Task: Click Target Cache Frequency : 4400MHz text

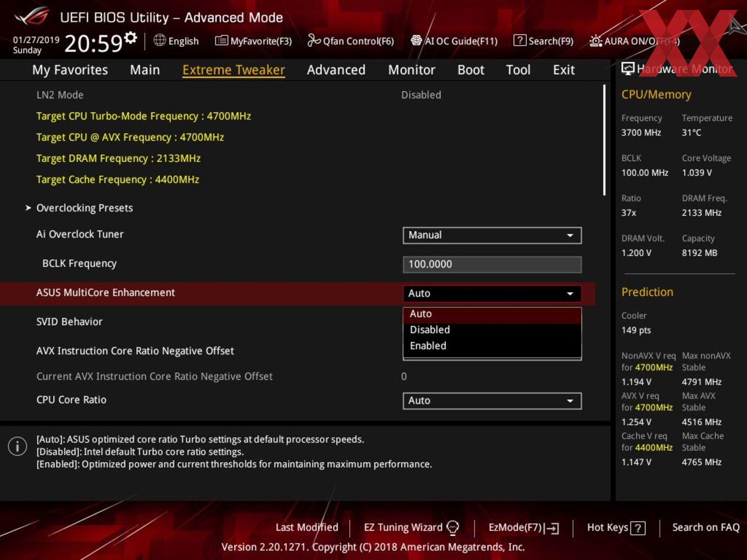Action: coord(118,180)
